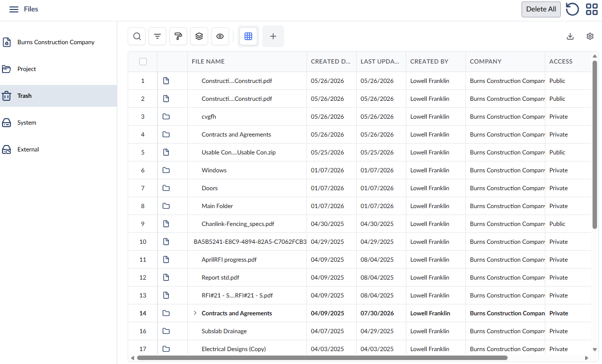Sort by the CREATED D... column header

331,62
